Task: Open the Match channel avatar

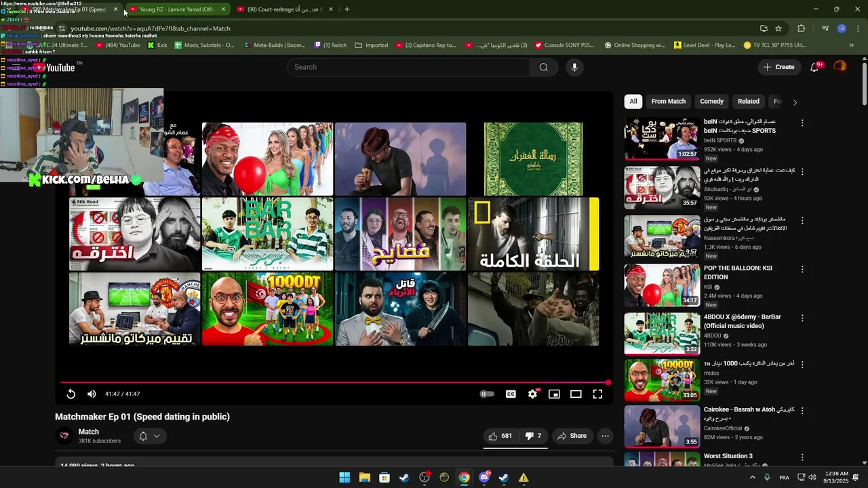Action: pyautogui.click(x=64, y=436)
